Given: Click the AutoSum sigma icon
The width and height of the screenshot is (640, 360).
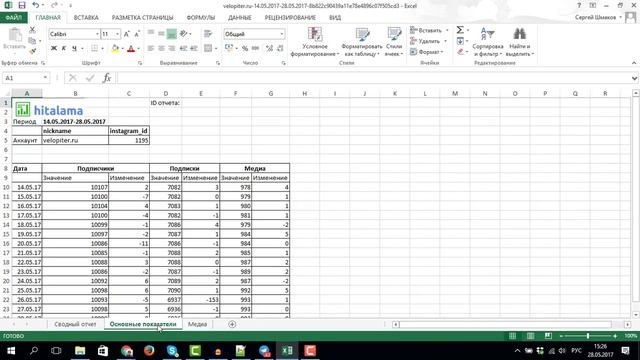Looking at the screenshot, I should pyautogui.click(x=460, y=30).
